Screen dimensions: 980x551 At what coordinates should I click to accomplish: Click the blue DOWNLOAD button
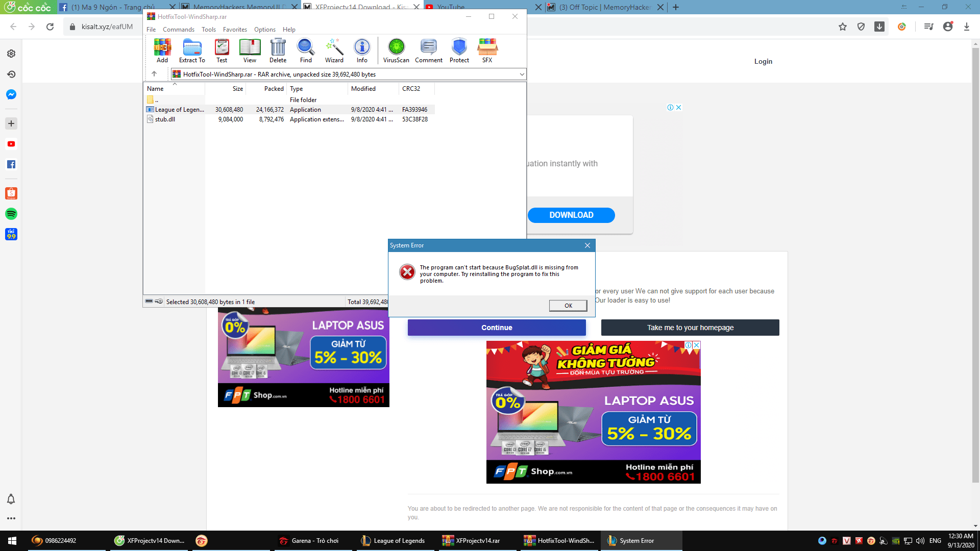point(571,215)
